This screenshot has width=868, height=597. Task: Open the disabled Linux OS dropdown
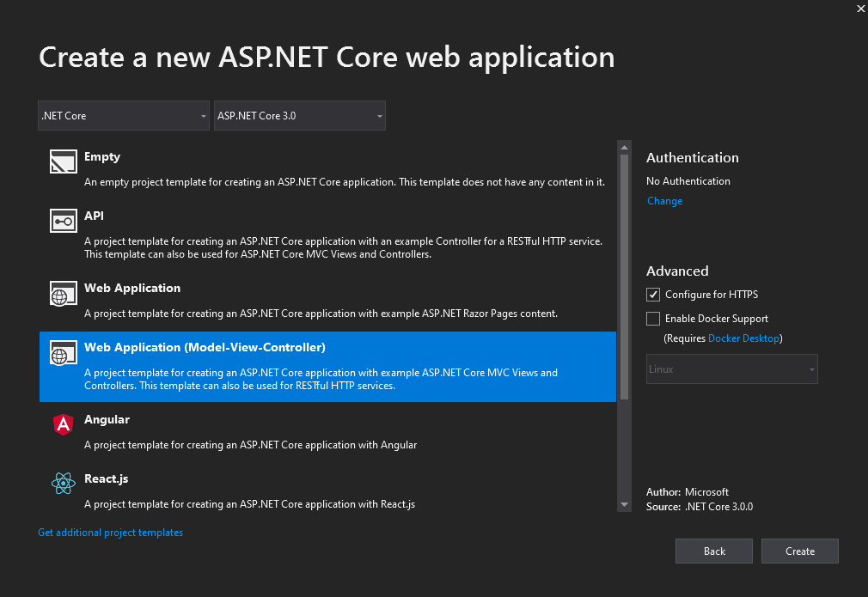point(732,369)
